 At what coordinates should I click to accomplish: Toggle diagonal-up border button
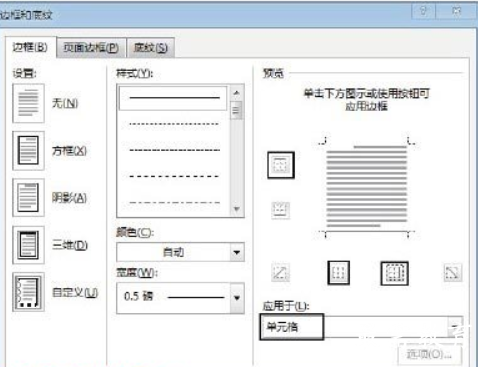point(280,273)
